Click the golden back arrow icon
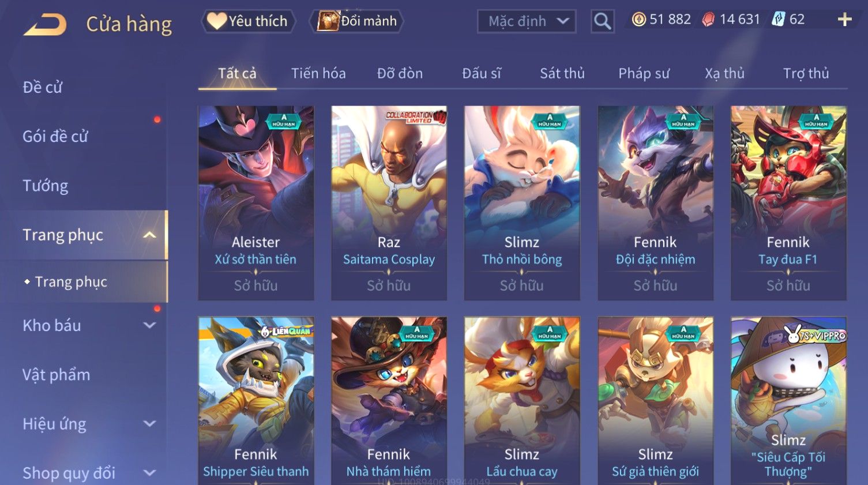Viewport: 868px width, 485px height. point(45,25)
